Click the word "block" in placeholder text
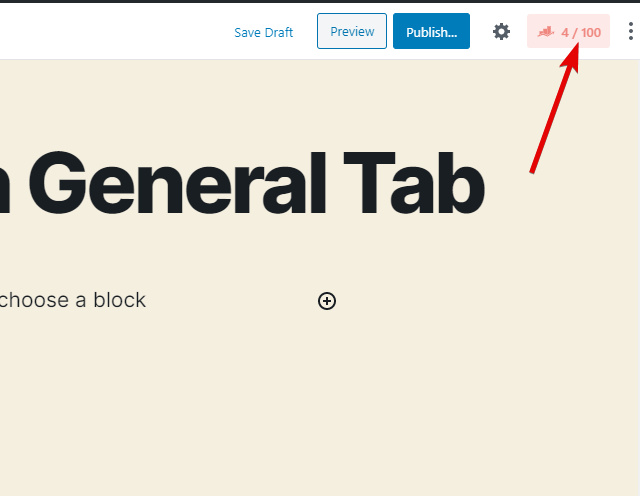The height and width of the screenshot is (496, 640). (119, 300)
